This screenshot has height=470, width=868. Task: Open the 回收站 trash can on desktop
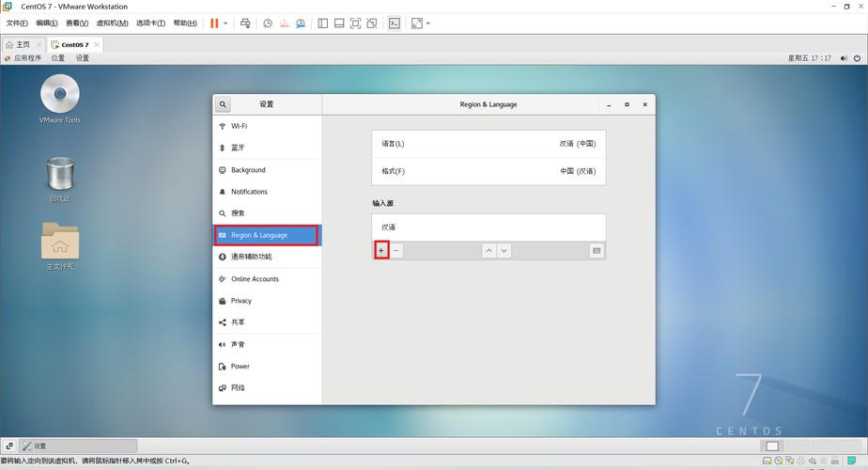click(x=60, y=180)
